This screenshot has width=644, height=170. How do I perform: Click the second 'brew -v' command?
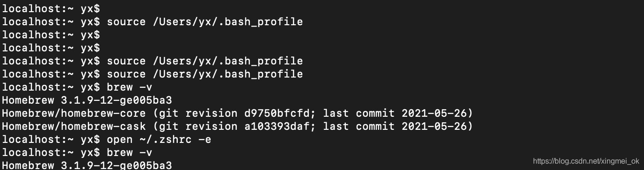130,152
